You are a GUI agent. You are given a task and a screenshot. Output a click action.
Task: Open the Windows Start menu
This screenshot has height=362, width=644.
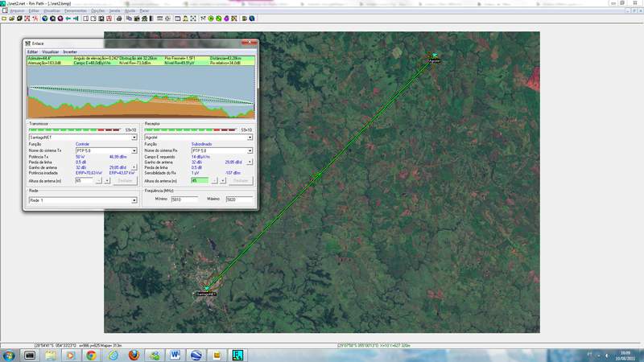click(9, 356)
